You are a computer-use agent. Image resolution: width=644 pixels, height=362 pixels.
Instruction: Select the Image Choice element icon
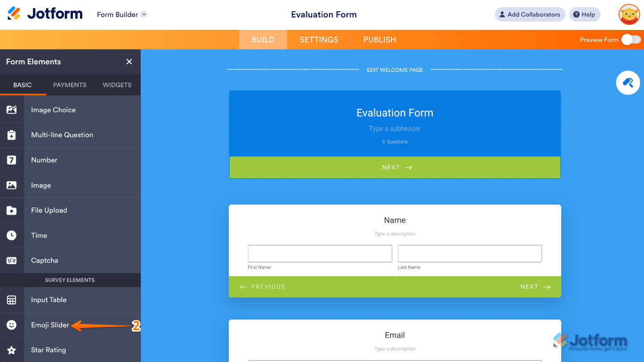tap(12, 109)
